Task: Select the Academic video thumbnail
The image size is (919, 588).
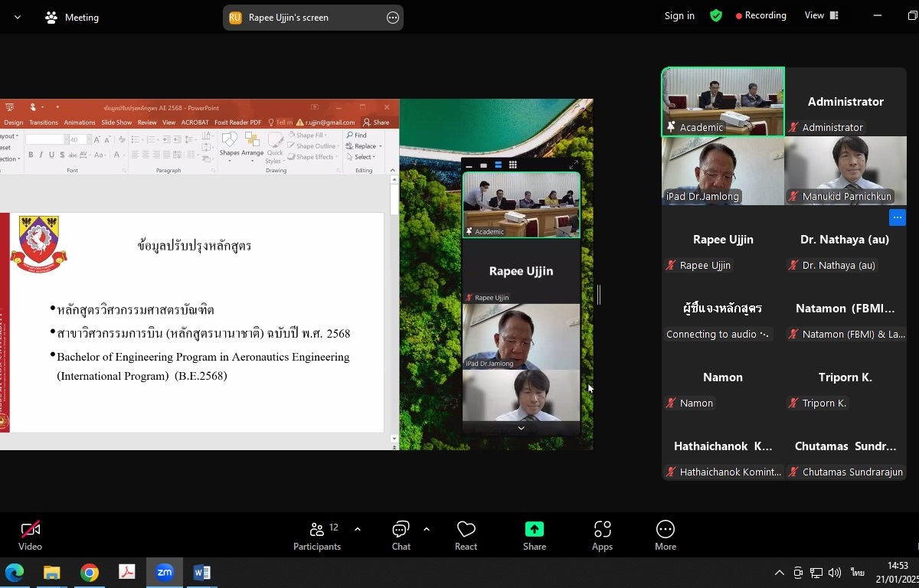Action: tap(723, 101)
